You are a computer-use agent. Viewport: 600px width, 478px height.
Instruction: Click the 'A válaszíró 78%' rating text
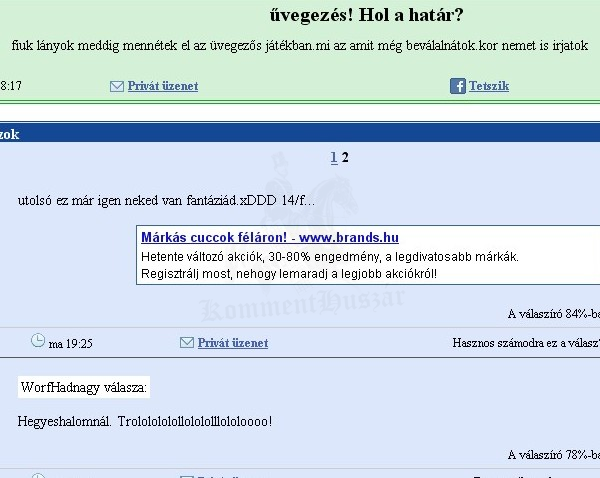click(554, 455)
